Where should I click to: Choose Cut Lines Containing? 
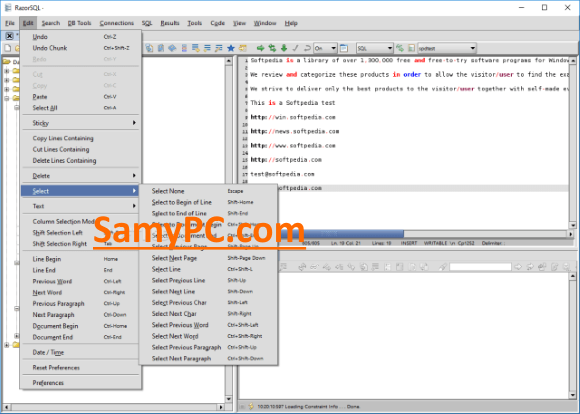80,149
